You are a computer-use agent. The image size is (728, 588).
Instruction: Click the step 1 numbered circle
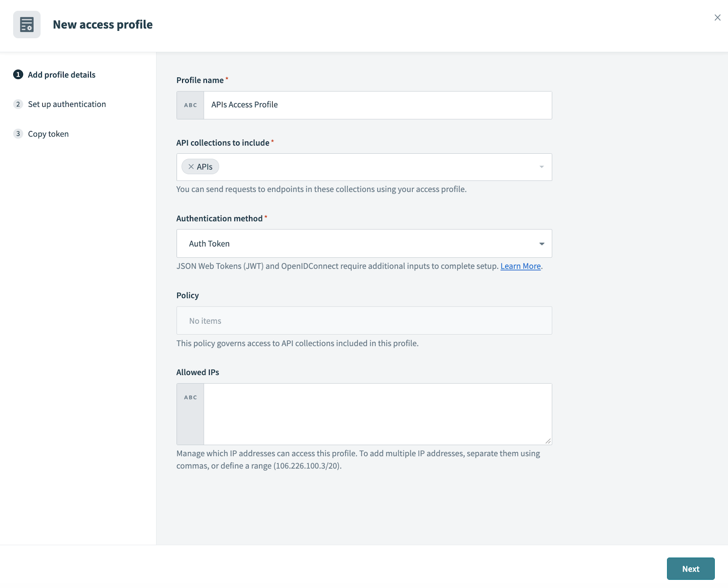18,74
